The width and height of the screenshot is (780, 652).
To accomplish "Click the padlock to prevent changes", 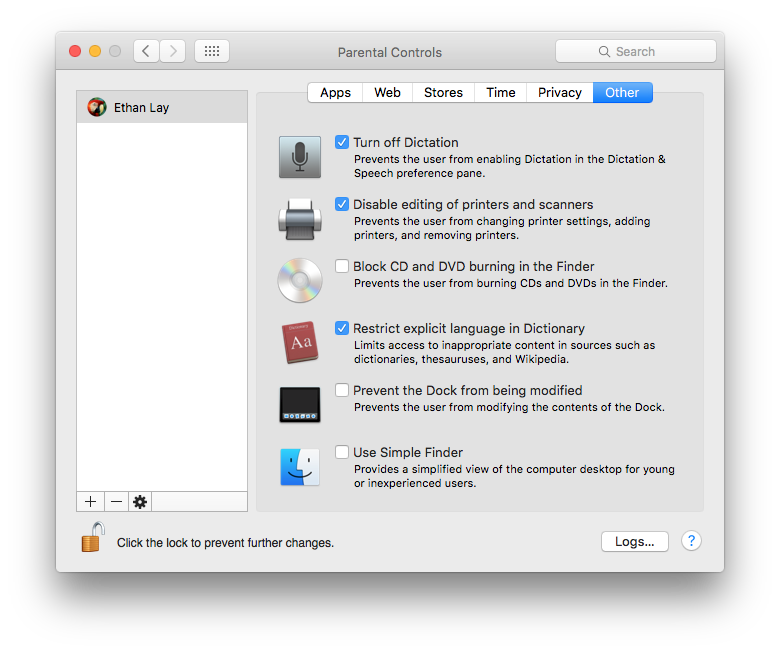I will [93, 538].
